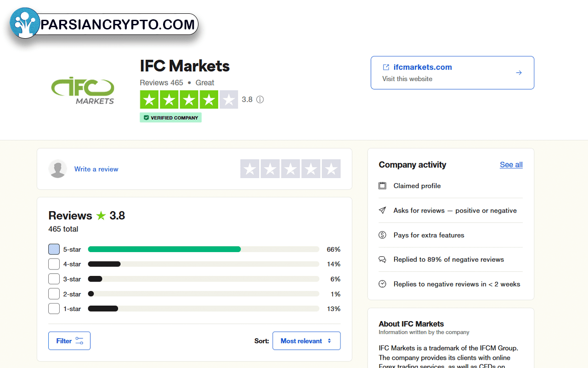Click Information written by the company text
This screenshot has width=588, height=368.
pyautogui.click(x=424, y=332)
